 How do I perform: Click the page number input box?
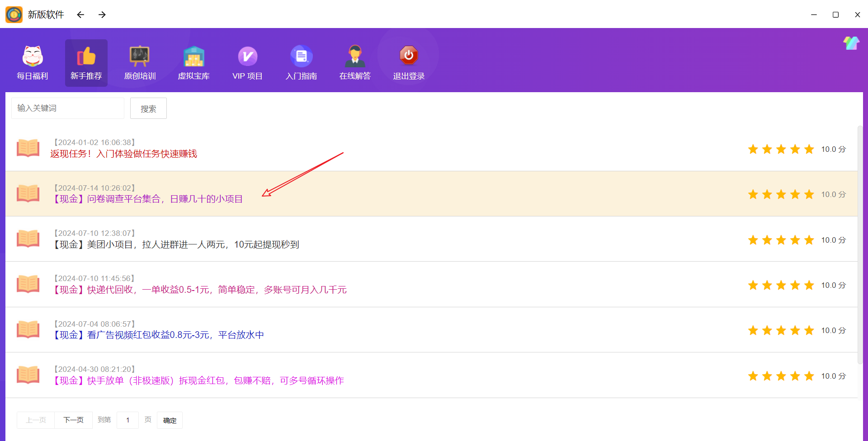point(127,420)
